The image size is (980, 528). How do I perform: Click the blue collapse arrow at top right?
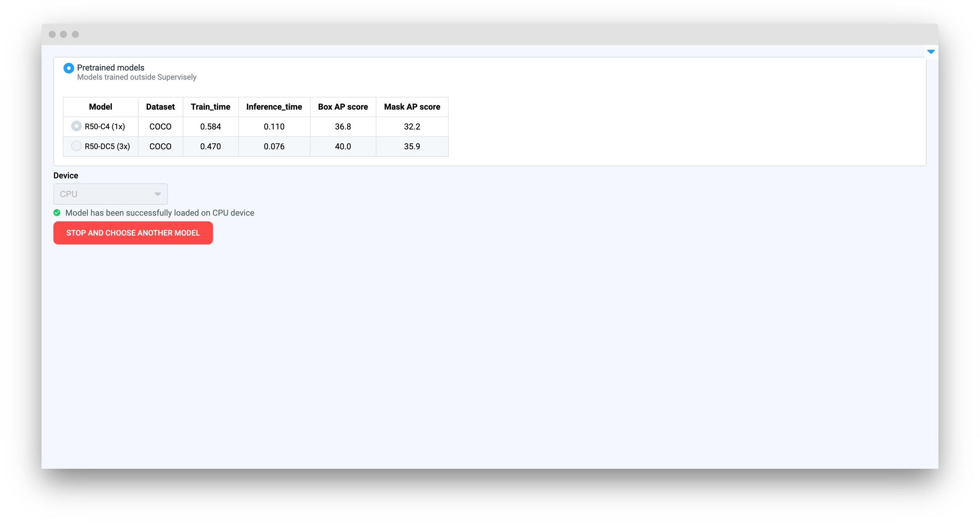click(931, 52)
